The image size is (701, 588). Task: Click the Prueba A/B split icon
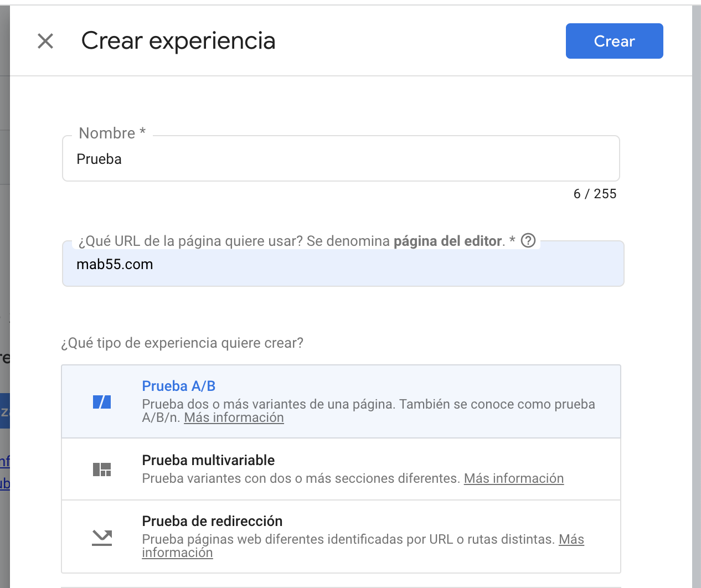tap(102, 402)
